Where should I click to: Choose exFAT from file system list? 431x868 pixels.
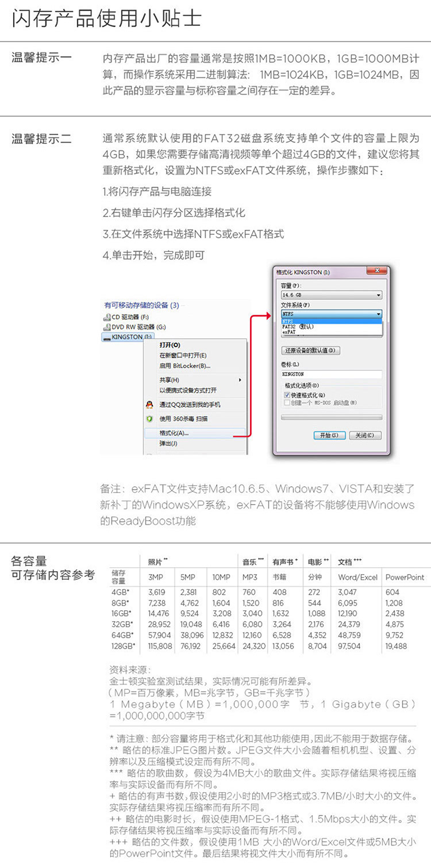289,332
